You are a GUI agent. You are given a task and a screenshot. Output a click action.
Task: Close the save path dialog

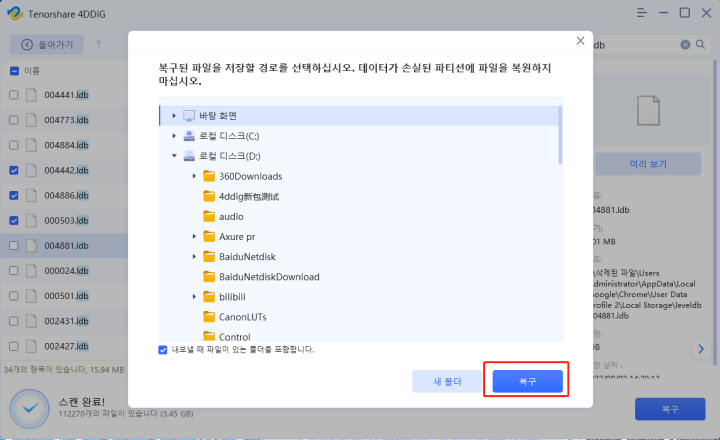(x=580, y=41)
